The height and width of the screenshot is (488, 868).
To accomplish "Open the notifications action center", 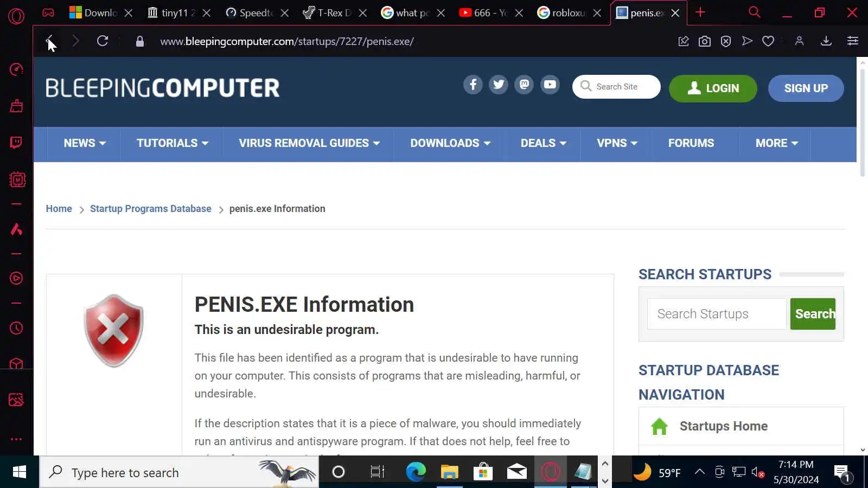I will click(x=842, y=472).
